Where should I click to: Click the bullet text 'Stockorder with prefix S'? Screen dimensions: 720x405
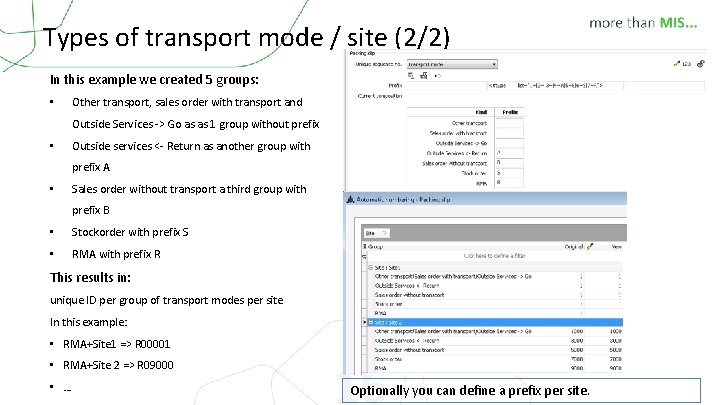click(x=130, y=232)
